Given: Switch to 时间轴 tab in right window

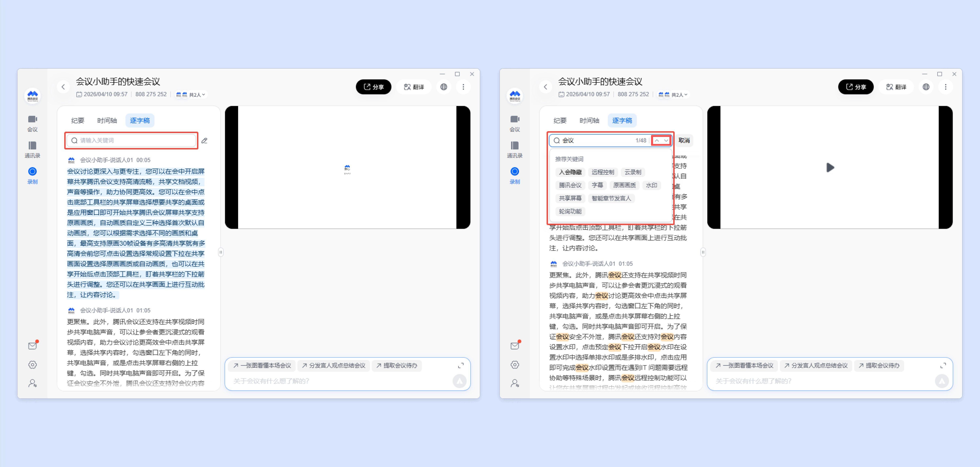Looking at the screenshot, I should [589, 120].
